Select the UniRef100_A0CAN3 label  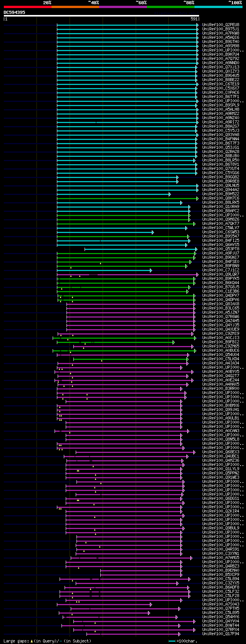pos(221,431)
